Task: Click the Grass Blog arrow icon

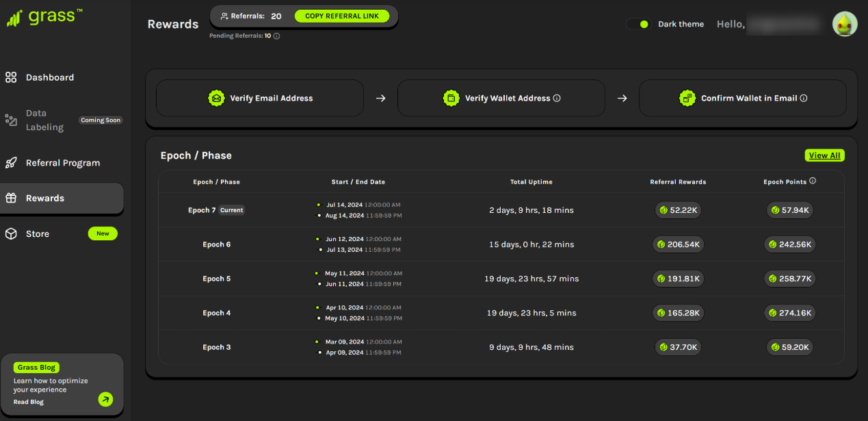Action: click(x=105, y=399)
